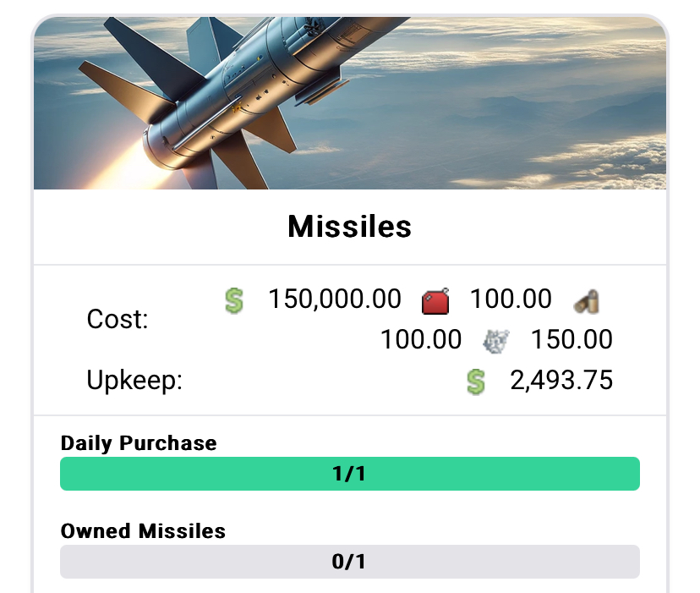Click the 150,000.00 money cost value
Viewport: 700px width, 593px height.
(335, 299)
